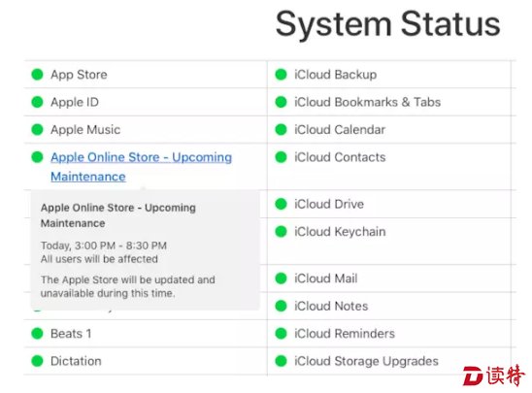The width and height of the screenshot is (532, 393).
Task: Select the iCloud Reminders service label
Action: [345, 334]
